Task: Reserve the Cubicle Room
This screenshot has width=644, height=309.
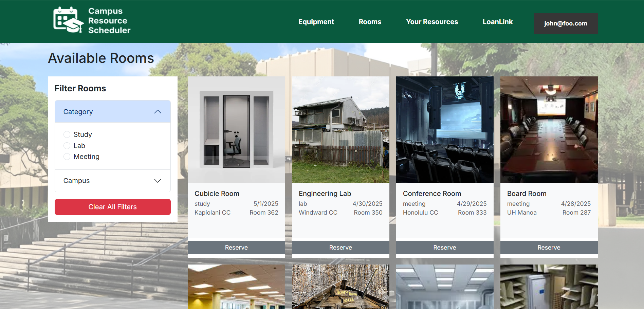Action: [236, 248]
